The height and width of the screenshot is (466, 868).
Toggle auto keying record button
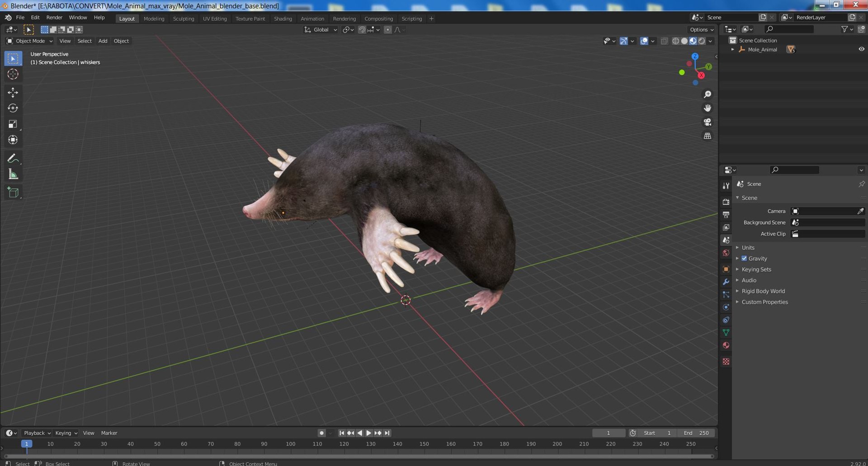tap(321, 433)
